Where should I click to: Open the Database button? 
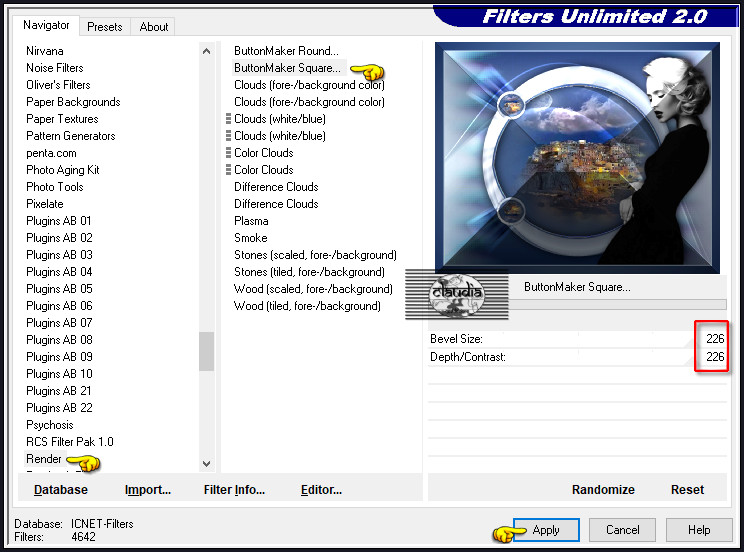tap(61, 489)
